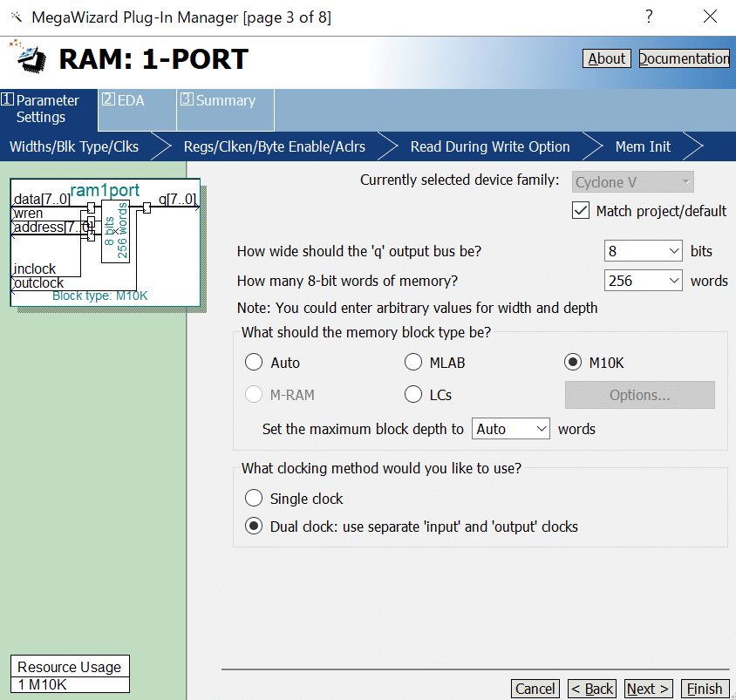Go to Mem Init step
This screenshot has height=700, width=736.
click(643, 146)
